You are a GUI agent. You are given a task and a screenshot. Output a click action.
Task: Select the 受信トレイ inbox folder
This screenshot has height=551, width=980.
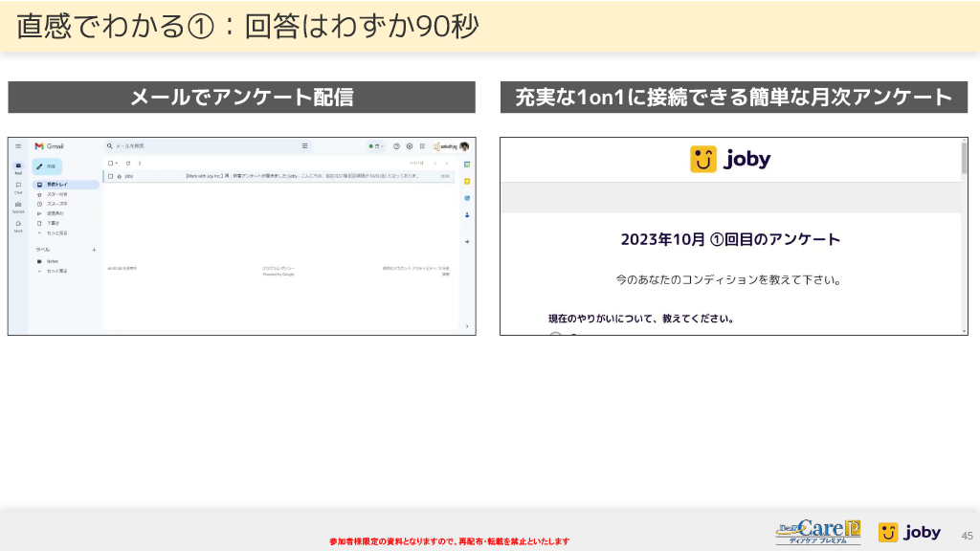click(57, 185)
